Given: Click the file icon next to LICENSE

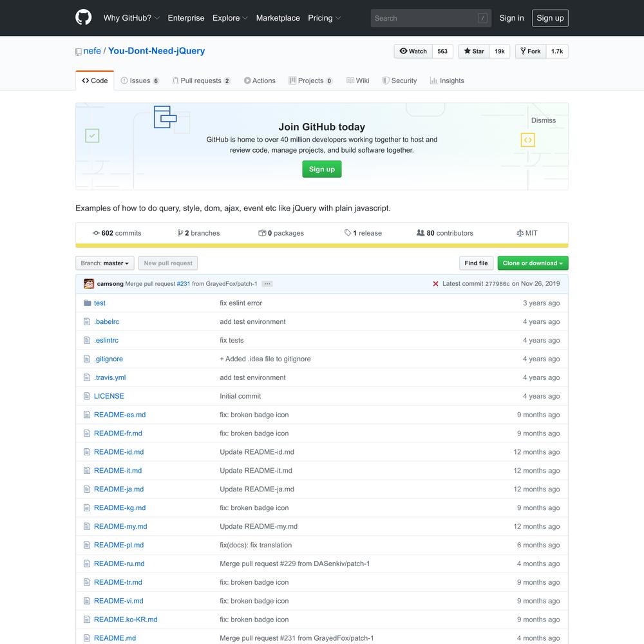Looking at the screenshot, I should click(87, 396).
